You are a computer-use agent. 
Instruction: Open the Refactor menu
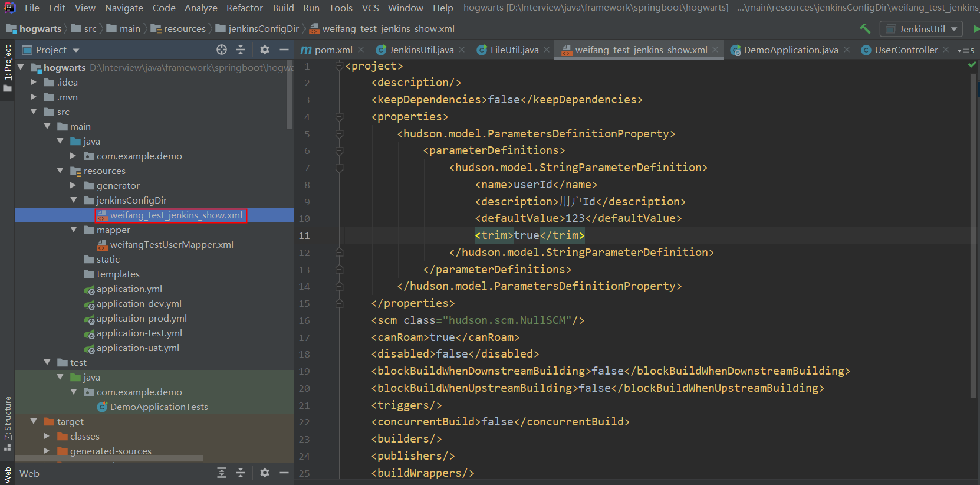point(245,8)
